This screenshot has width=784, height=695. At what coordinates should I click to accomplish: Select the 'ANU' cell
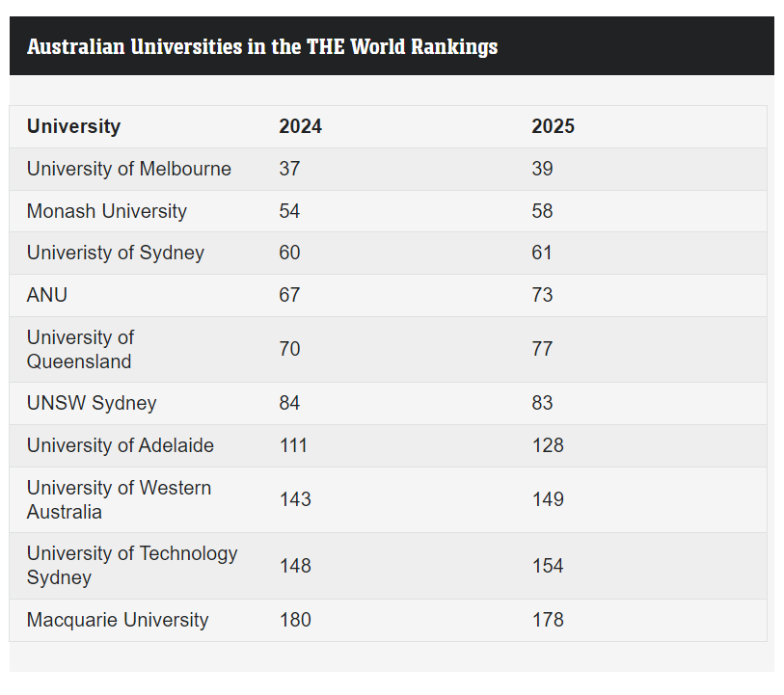point(47,295)
